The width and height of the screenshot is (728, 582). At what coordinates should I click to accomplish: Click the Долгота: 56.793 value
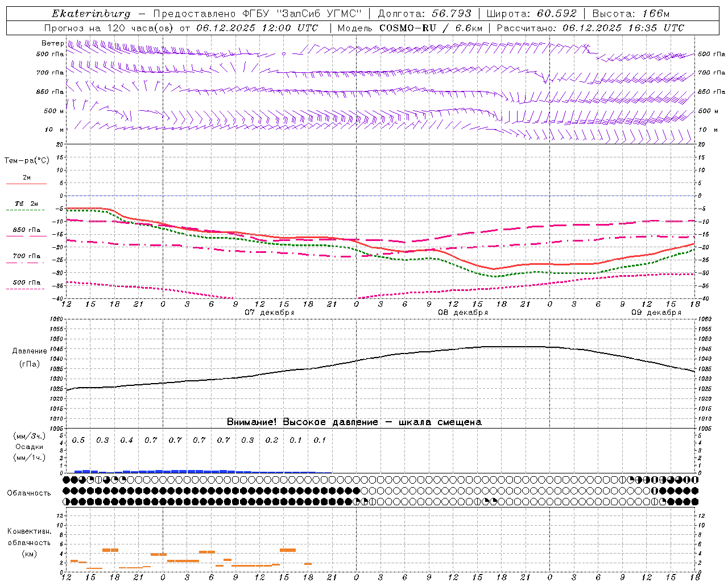(x=424, y=14)
